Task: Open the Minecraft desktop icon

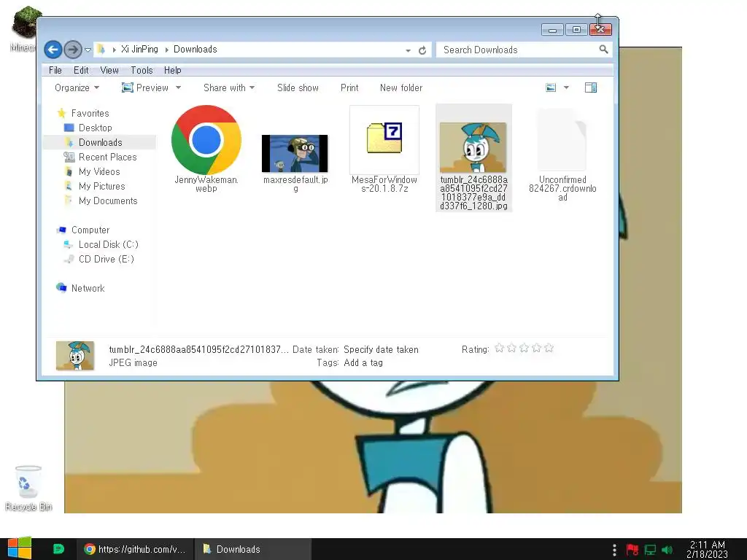Action: coord(23,28)
